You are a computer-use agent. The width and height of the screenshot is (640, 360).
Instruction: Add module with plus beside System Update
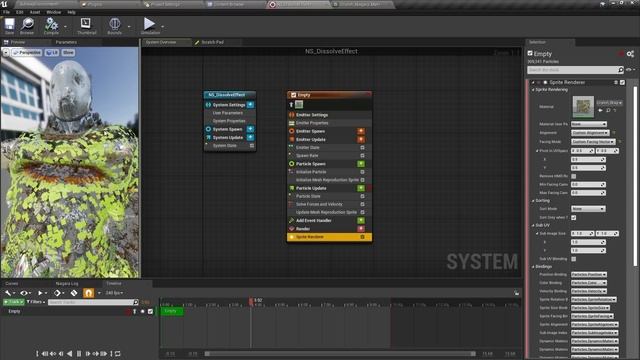250,137
